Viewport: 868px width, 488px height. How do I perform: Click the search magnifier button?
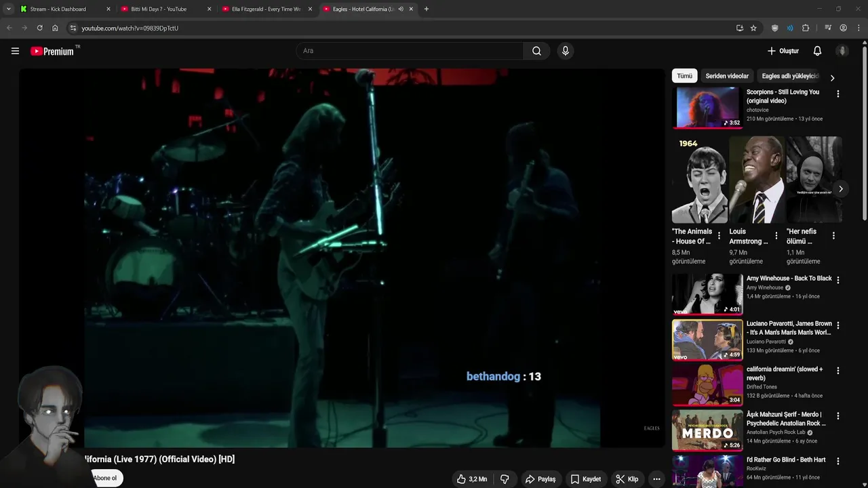[x=536, y=51]
